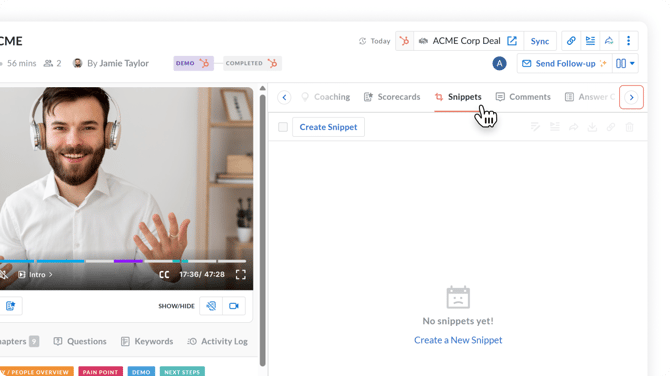Click the SHOW/HIDE label
The height and width of the screenshot is (376, 670).
click(176, 306)
